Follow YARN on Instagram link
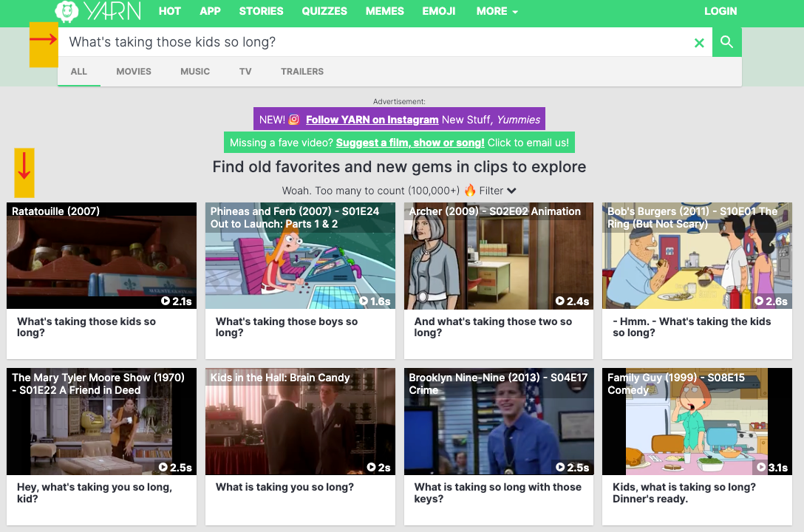 click(x=372, y=120)
